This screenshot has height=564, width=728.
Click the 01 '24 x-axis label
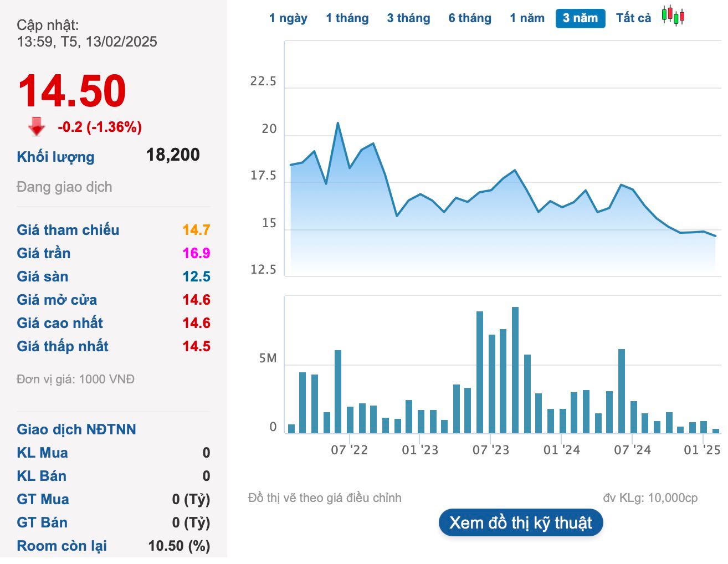(x=562, y=450)
